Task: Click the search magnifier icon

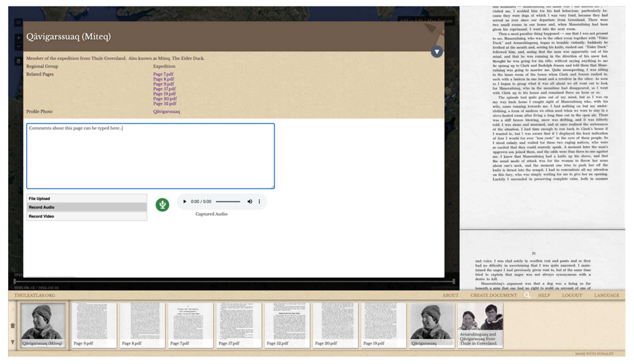Action: [527, 295]
